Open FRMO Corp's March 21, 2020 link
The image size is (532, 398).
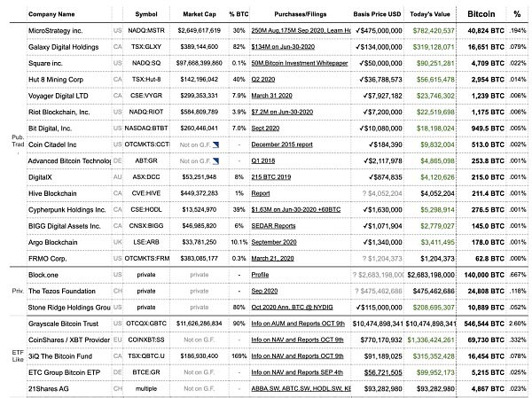coord(272,259)
